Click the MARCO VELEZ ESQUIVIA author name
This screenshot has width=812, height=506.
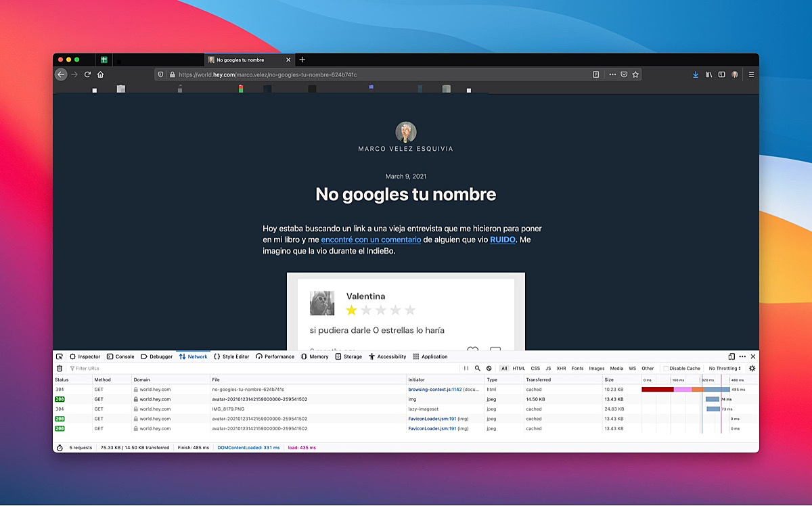tap(406, 149)
